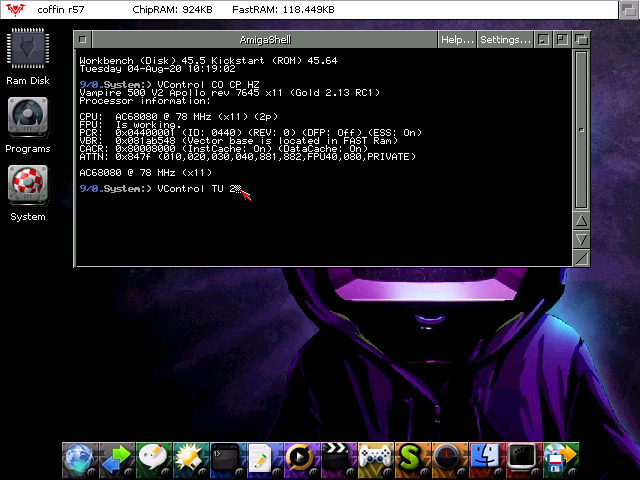The image size is (640, 480).
Task: Open the gamepad games dock icon
Action: tap(376, 460)
